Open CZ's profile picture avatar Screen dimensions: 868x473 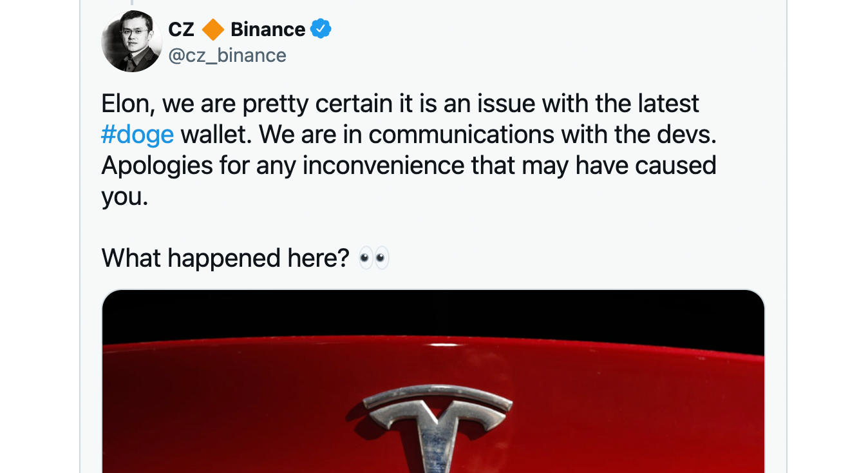[x=132, y=41]
